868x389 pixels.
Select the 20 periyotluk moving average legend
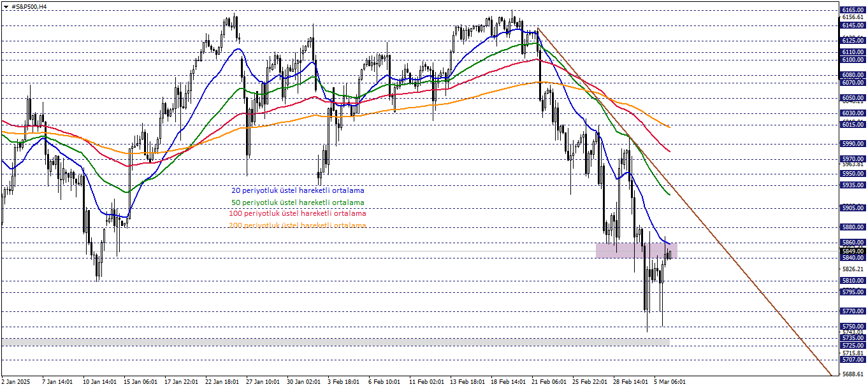click(x=298, y=190)
